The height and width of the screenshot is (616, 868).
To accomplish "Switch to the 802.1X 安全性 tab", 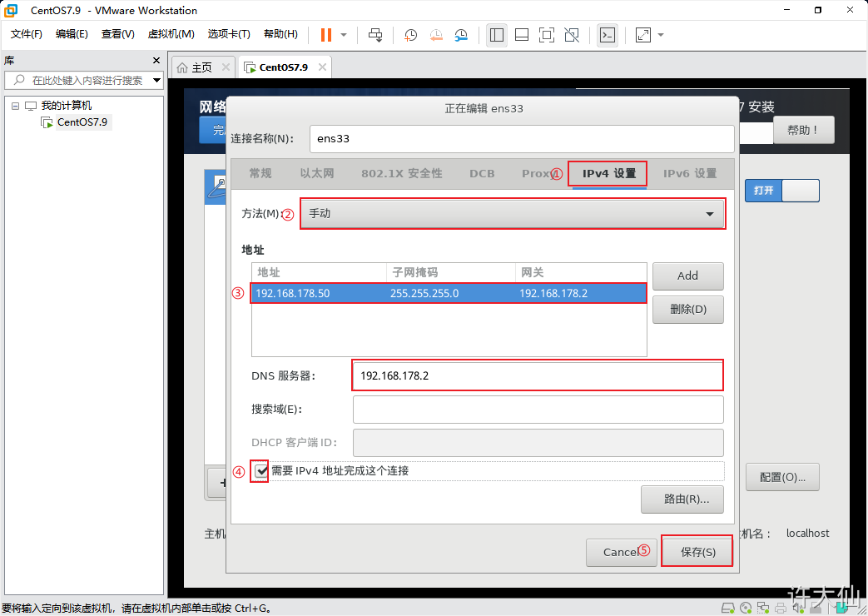I will [x=401, y=173].
